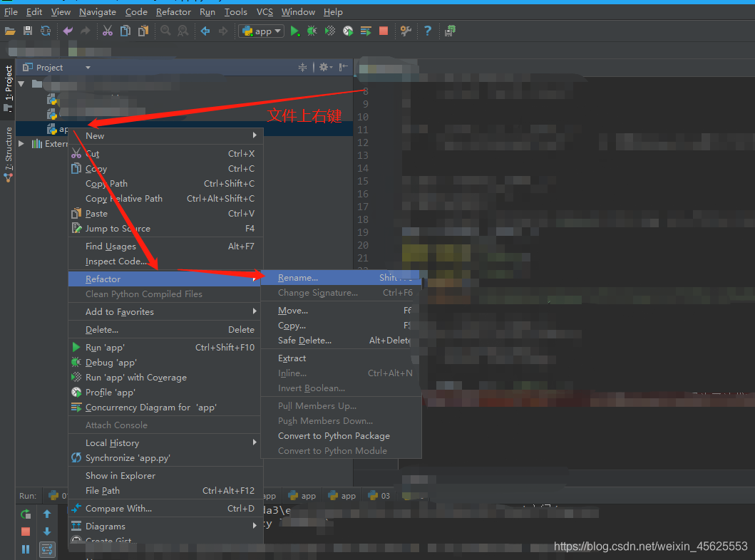Expand Diagrams submenu
This screenshot has width=755, height=560.
click(255, 526)
